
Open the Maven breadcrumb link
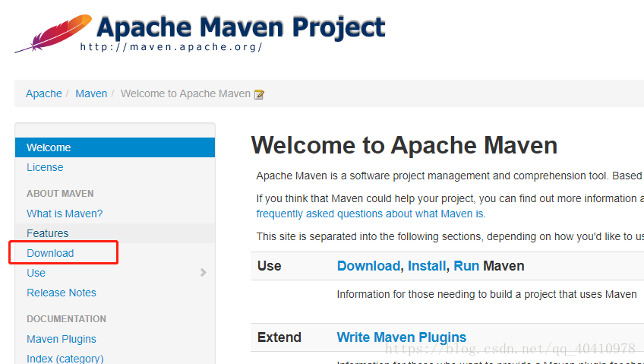tap(91, 93)
